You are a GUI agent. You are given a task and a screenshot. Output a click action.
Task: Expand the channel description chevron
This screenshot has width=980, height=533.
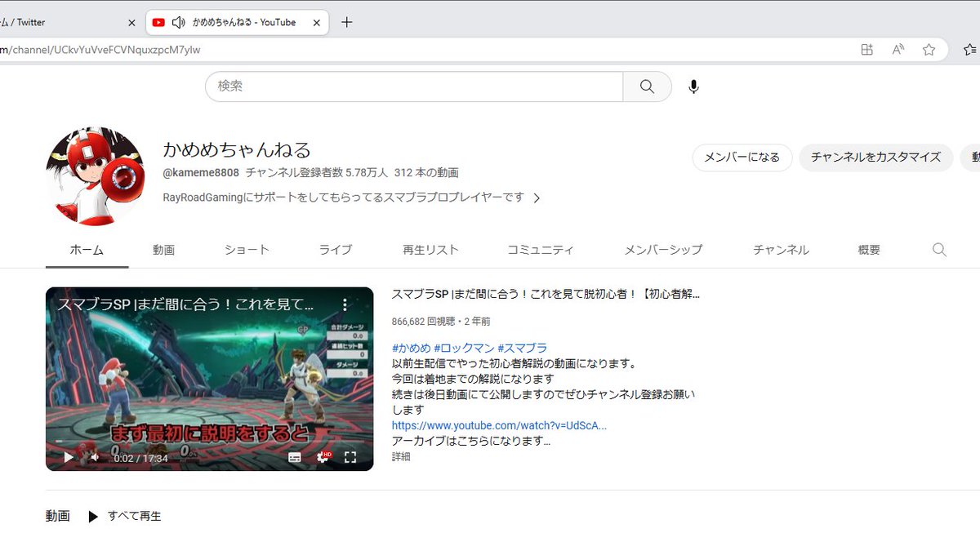click(537, 198)
